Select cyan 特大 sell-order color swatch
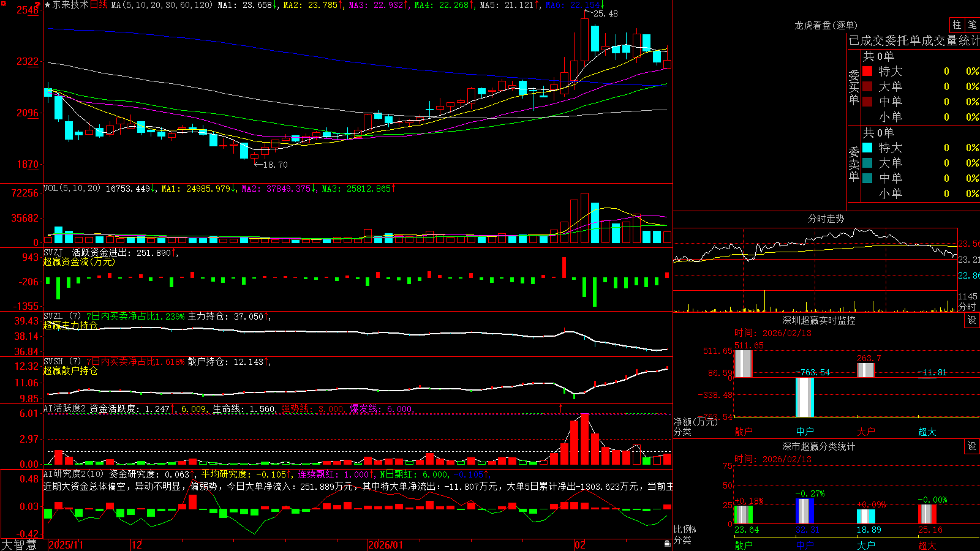Image resolution: width=980 pixels, height=551 pixels. 867,148
